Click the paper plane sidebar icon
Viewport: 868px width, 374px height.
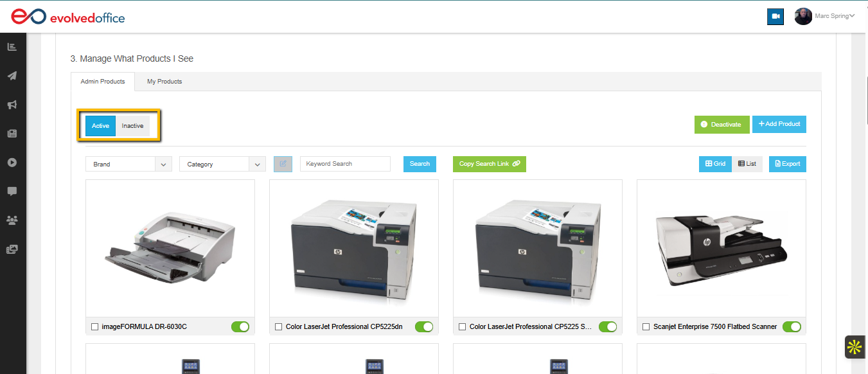point(12,76)
